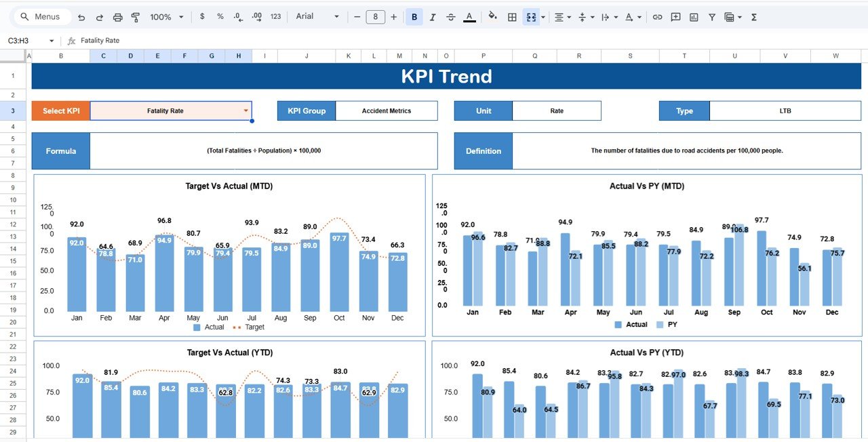Toggle italic formatting
This screenshot has width=868, height=442.
tap(433, 16)
